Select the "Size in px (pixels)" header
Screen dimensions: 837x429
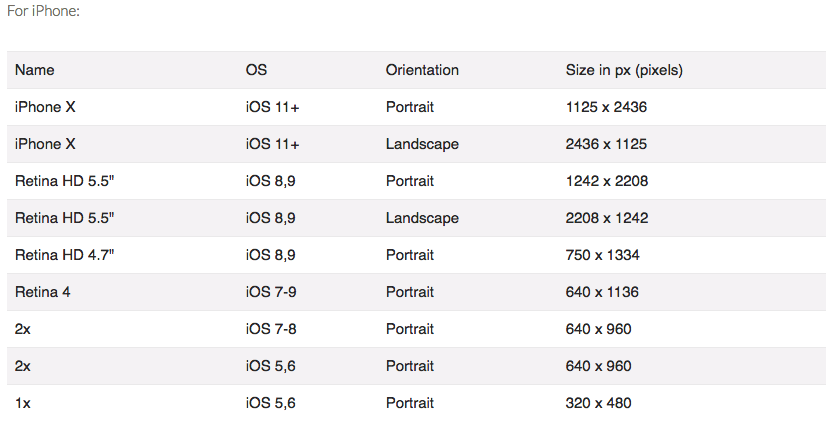tap(624, 70)
